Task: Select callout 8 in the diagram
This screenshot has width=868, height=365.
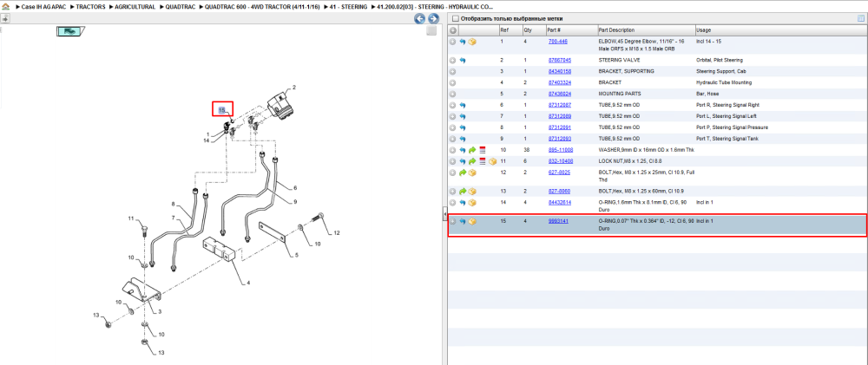Action: coord(173,204)
